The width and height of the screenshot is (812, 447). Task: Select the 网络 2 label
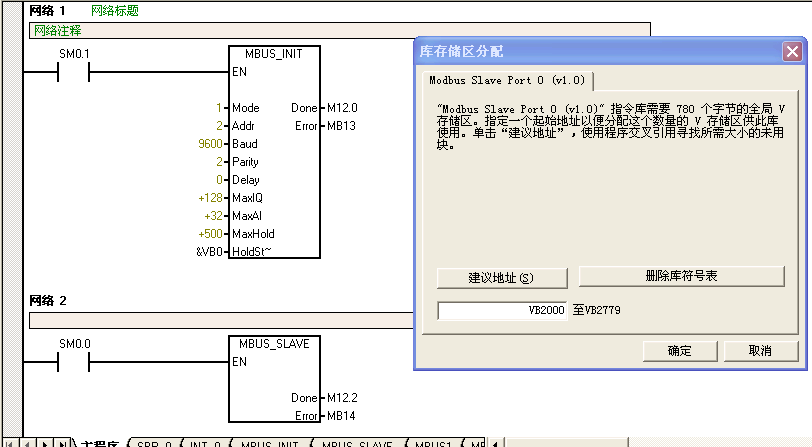click(48, 301)
